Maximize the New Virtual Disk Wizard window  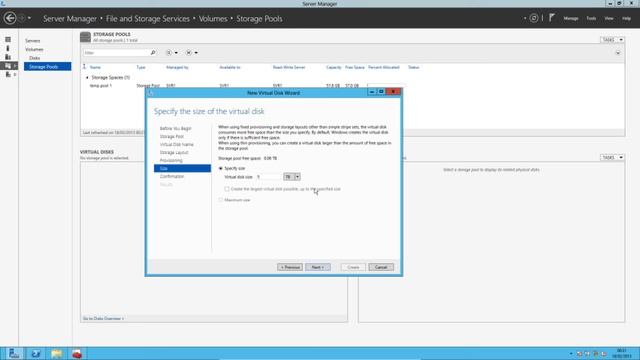pyautogui.click(x=381, y=92)
